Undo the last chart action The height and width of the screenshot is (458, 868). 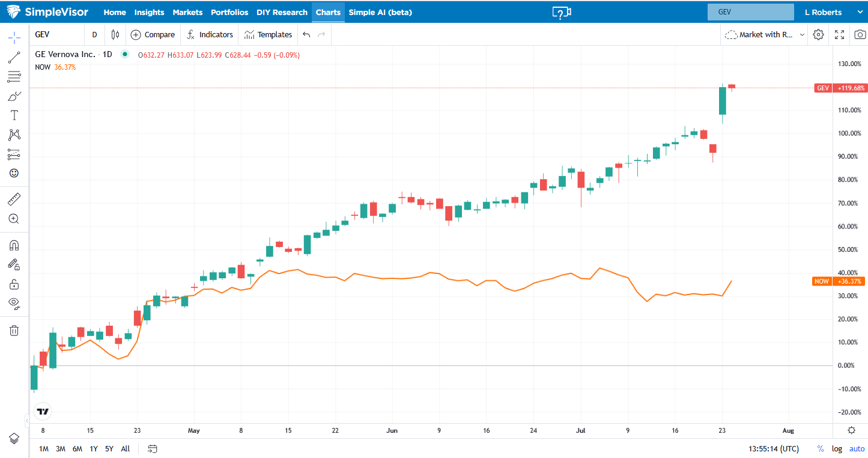[x=306, y=35]
